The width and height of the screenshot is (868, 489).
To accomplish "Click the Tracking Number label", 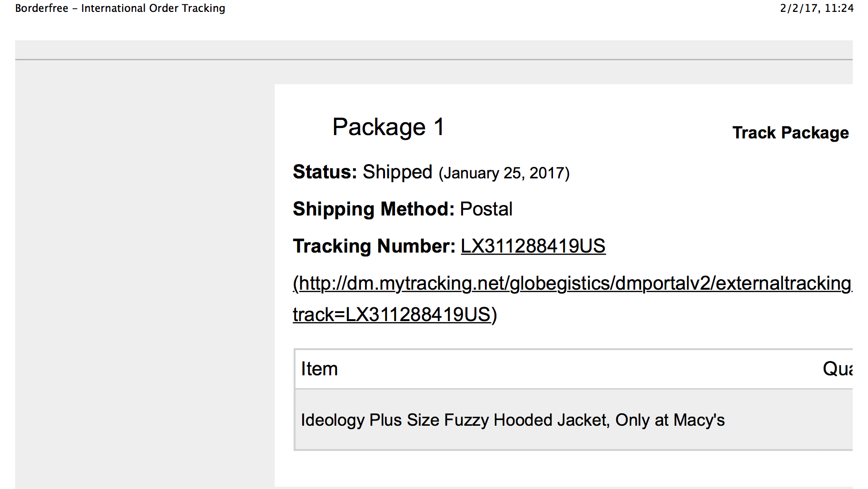I will (x=374, y=246).
